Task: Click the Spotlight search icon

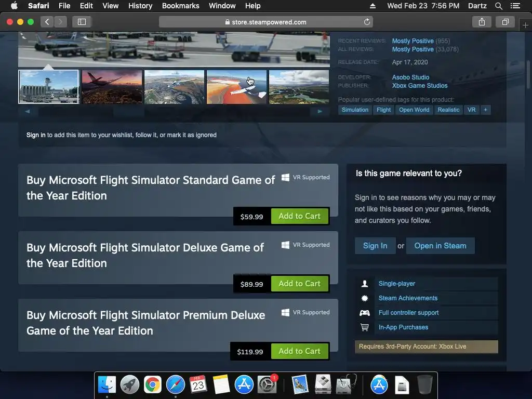Action: coord(498,6)
